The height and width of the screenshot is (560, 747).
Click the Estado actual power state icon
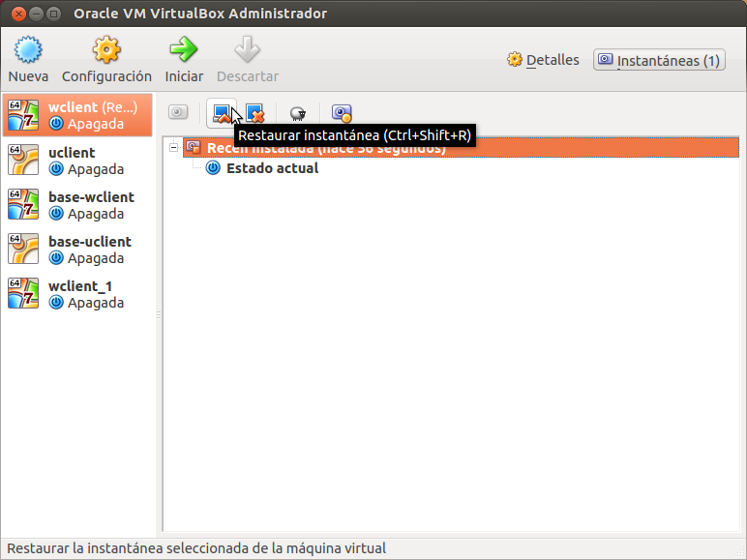213,167
